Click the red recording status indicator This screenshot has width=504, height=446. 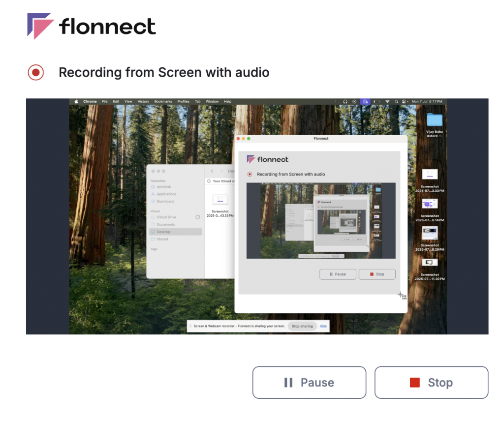click(35, 72)
